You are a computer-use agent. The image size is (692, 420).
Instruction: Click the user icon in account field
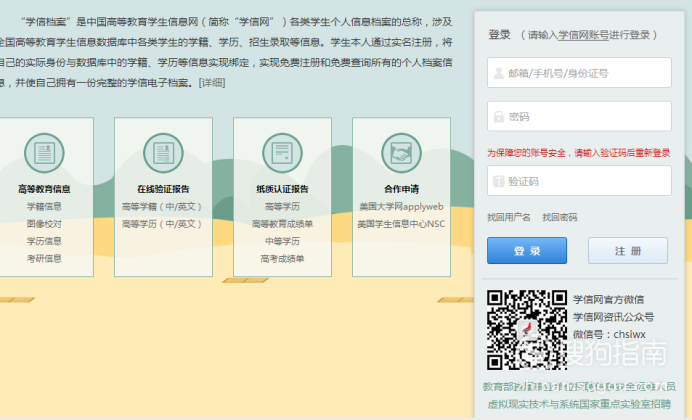[499, 73]
